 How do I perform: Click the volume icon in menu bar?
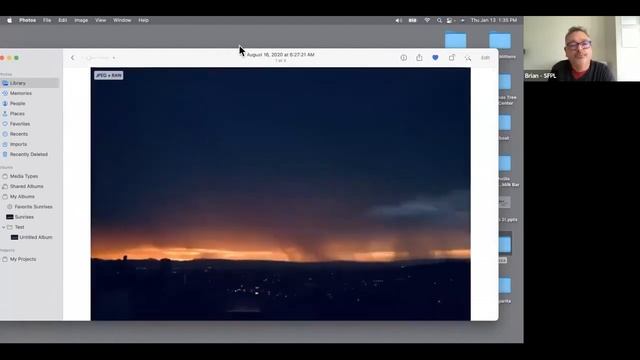click(398, 20)
